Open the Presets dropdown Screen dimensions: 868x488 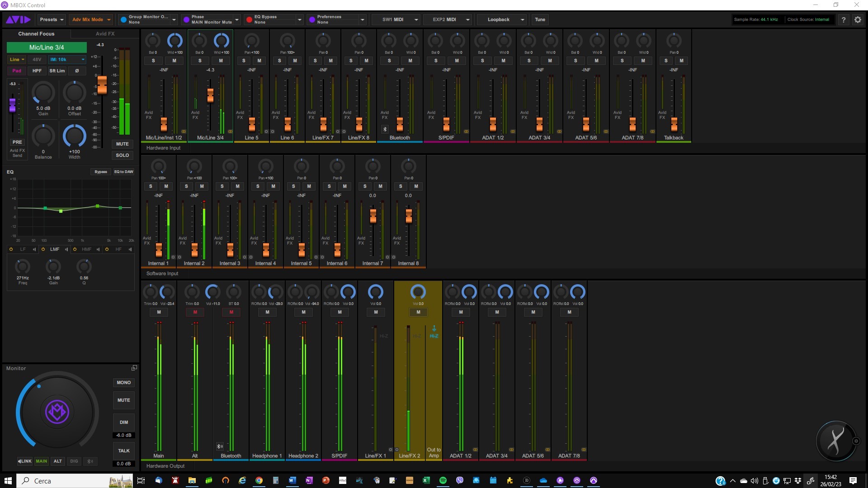click(x=52, y=19)
